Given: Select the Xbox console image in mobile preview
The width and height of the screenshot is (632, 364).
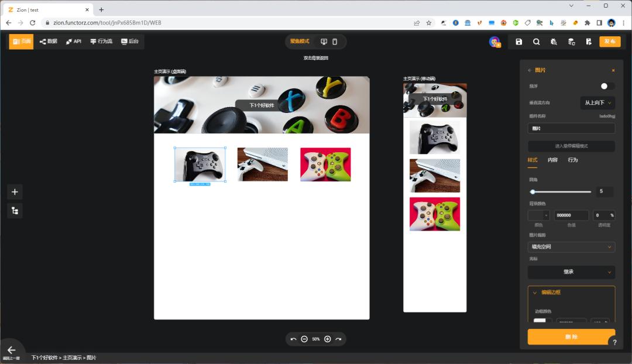Looking at the screenshot, I should (x=434, y=176).
